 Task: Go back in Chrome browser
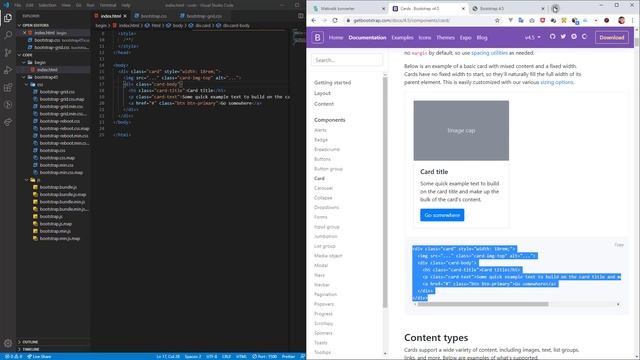[x=313, y=20]
